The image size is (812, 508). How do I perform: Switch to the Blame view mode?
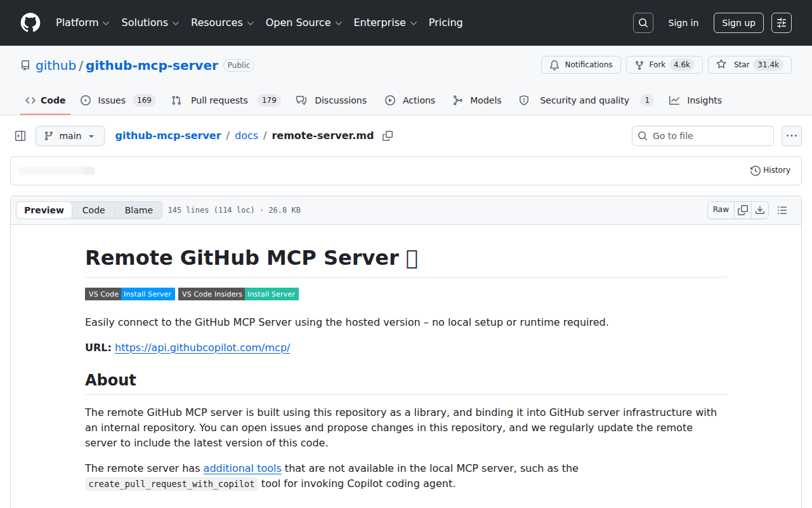click(x=138, y=210)
